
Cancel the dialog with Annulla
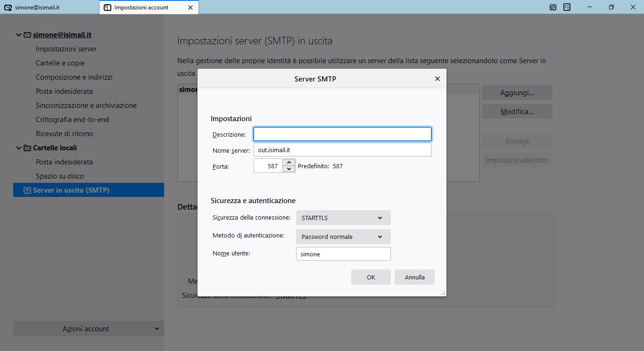(x=415, y=277)
